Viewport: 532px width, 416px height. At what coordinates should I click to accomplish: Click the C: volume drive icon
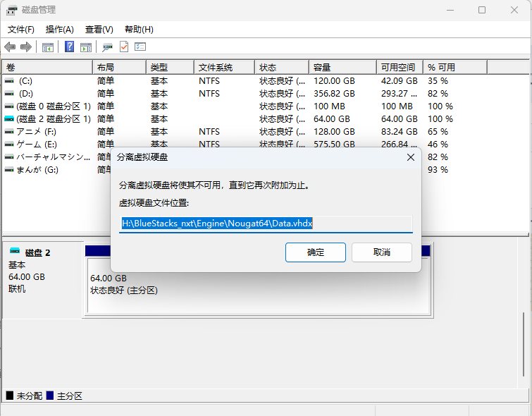(9, 81)
